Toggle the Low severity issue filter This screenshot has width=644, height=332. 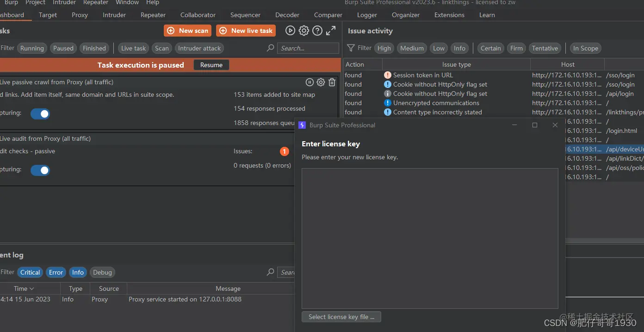pos(439,48)
